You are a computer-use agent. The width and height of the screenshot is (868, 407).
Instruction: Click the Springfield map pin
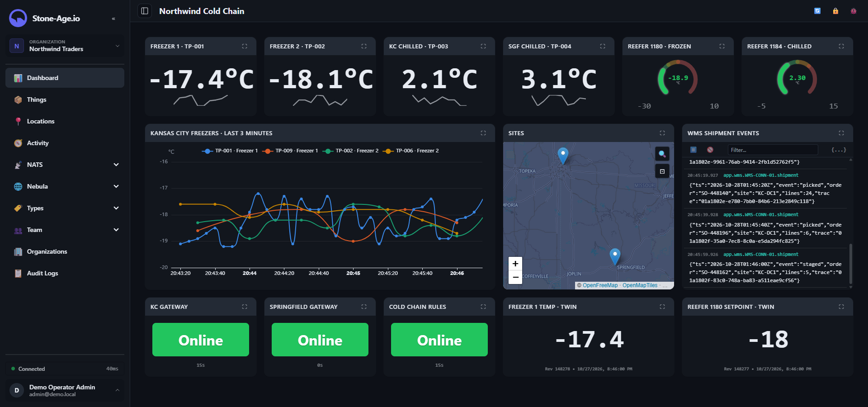(x=615, y=256)
